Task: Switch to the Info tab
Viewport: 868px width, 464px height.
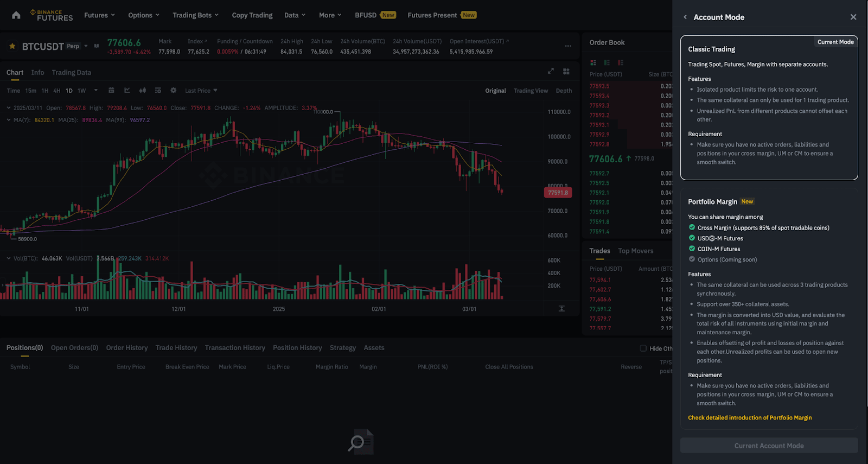Action: click(38, 73)
